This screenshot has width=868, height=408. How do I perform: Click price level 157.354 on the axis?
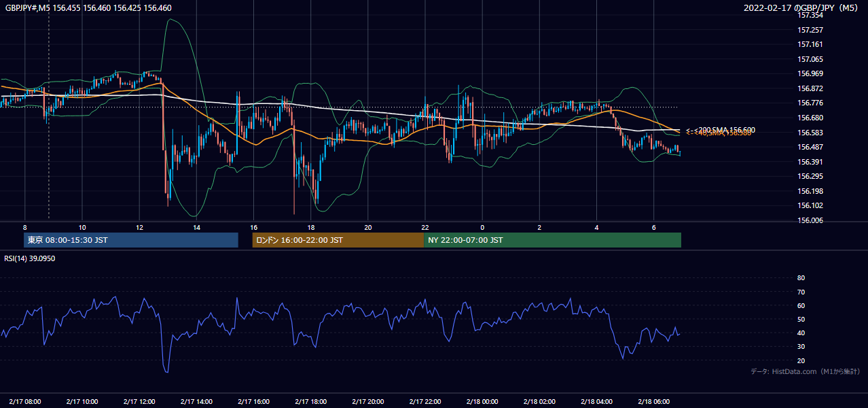coord(810,15)
